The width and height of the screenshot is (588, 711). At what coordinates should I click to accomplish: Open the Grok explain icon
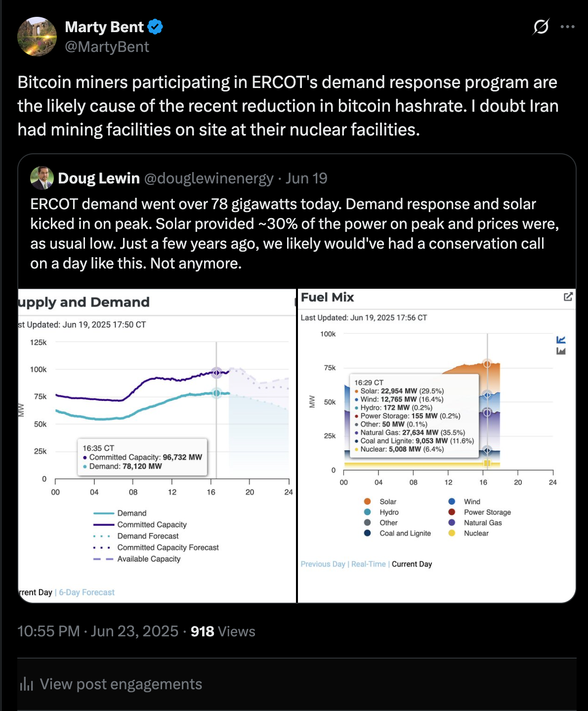[541, 27]
